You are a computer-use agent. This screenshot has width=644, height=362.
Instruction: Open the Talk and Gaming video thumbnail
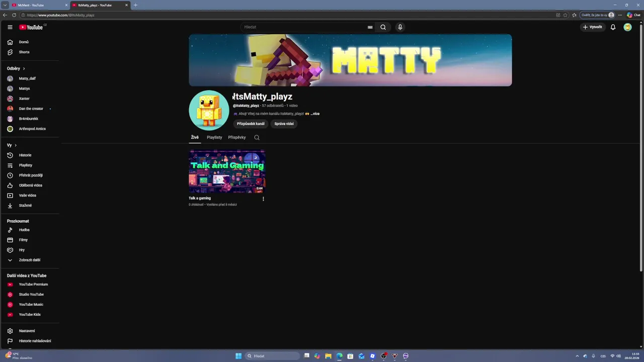(227, 171)
